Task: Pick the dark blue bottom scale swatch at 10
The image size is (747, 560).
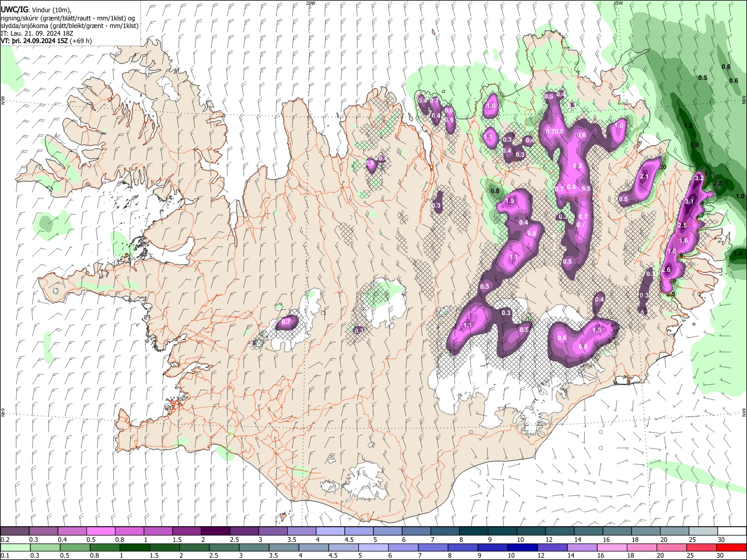Action: click(x=521, y=547)
